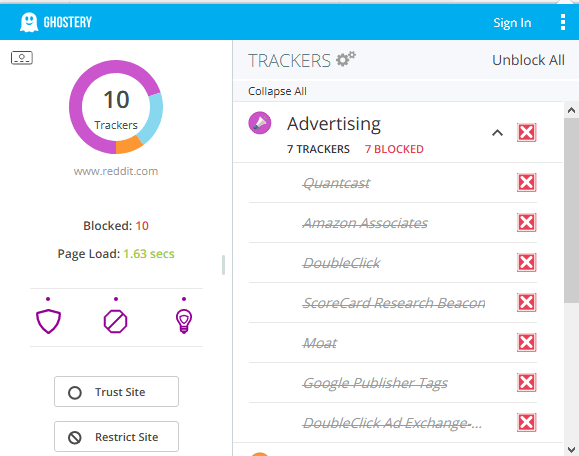Toggle the Moat tracker block box

tap(527, 342)
